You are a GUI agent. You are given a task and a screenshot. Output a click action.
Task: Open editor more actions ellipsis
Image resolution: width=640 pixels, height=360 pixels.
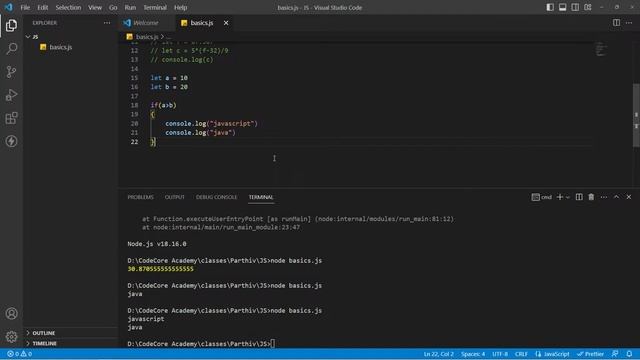[x=629, y=23]
